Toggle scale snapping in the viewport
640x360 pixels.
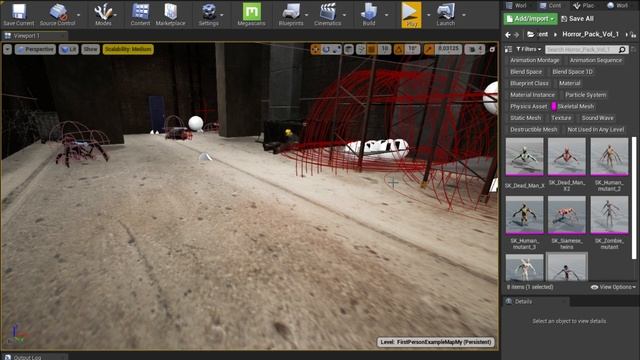coord(429,49)
